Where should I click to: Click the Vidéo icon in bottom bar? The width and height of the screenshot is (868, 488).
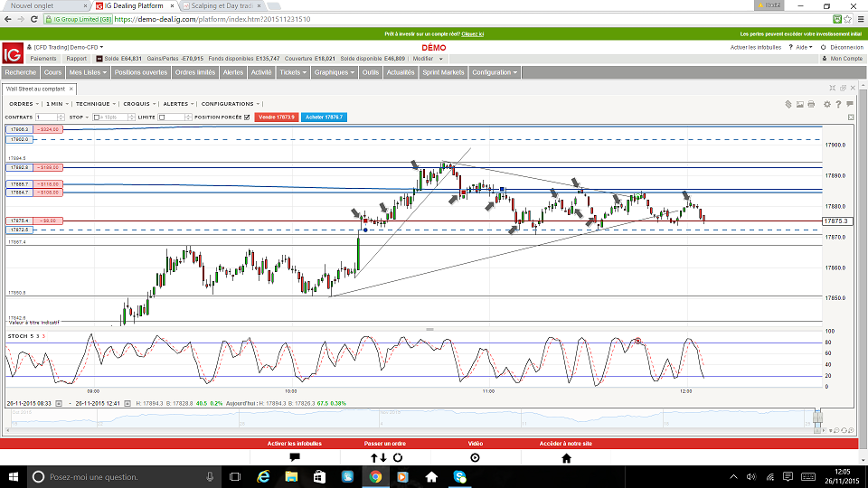coord(476,458)
